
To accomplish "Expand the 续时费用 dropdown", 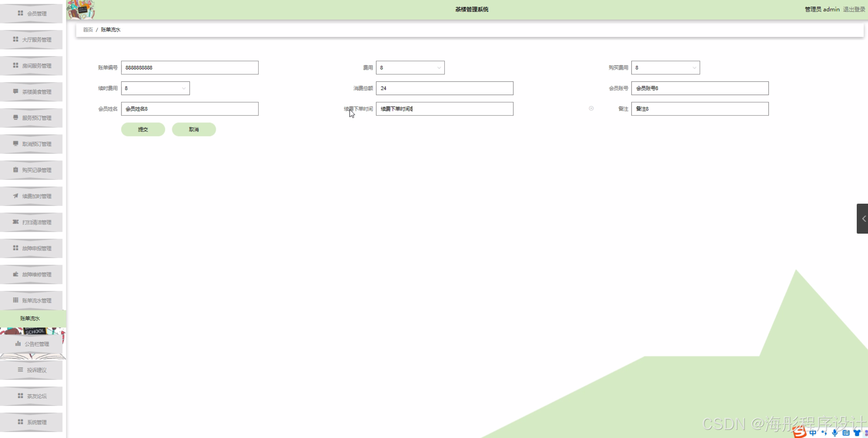I will pos(155,88).
